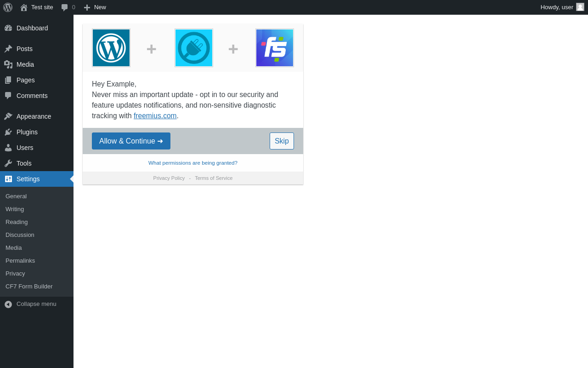
Task: Click the New content label
Action: click(x=100, y=7)
